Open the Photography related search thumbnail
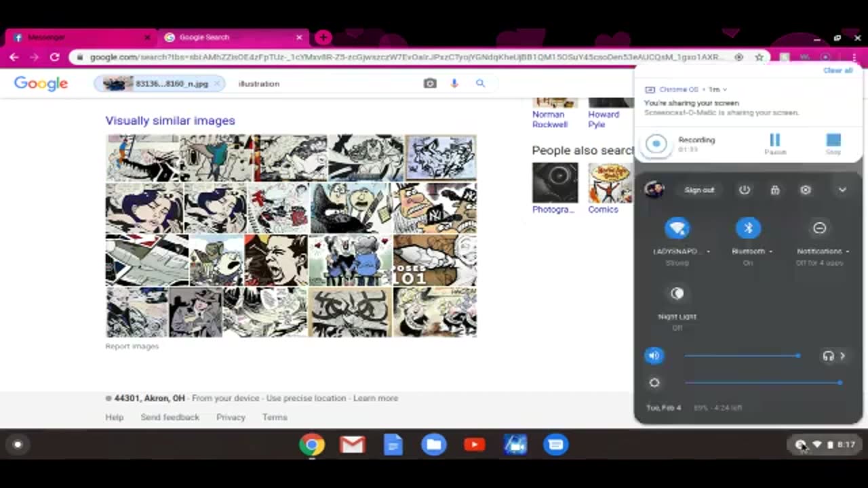Viewport: 868px width, 488px height. 555,183
